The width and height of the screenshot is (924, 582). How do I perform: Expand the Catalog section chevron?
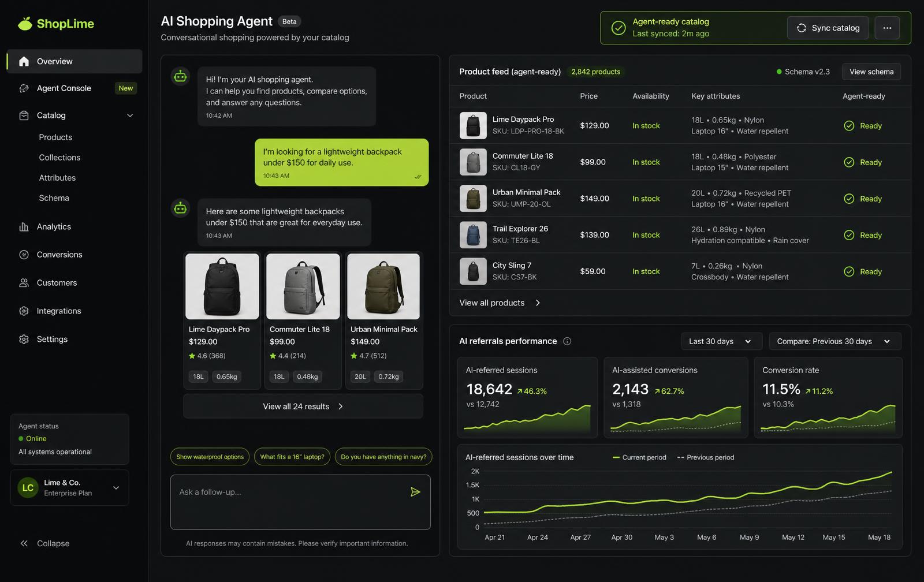(130, 115)
